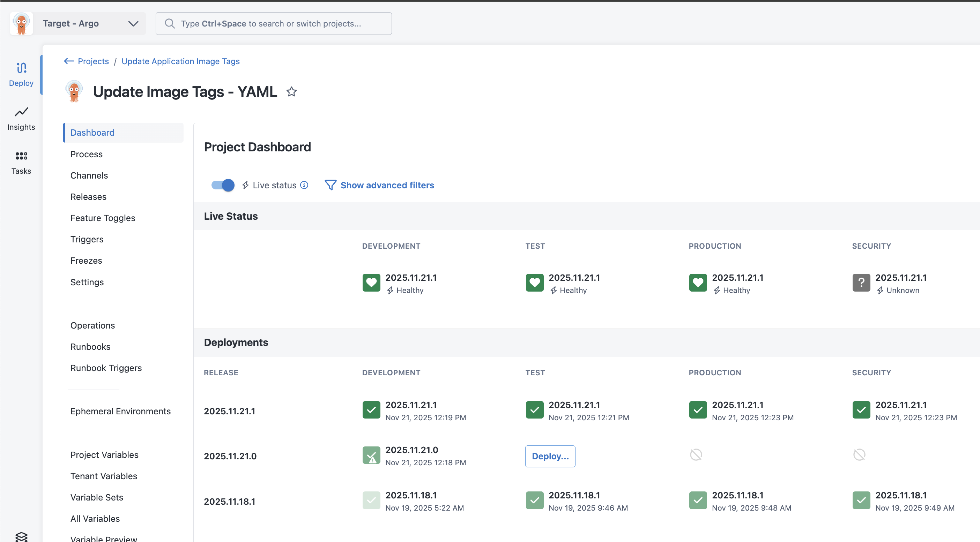This screenshot has width=980, height=542.
Task: Open the Process tab
Action: pos(86,154)
